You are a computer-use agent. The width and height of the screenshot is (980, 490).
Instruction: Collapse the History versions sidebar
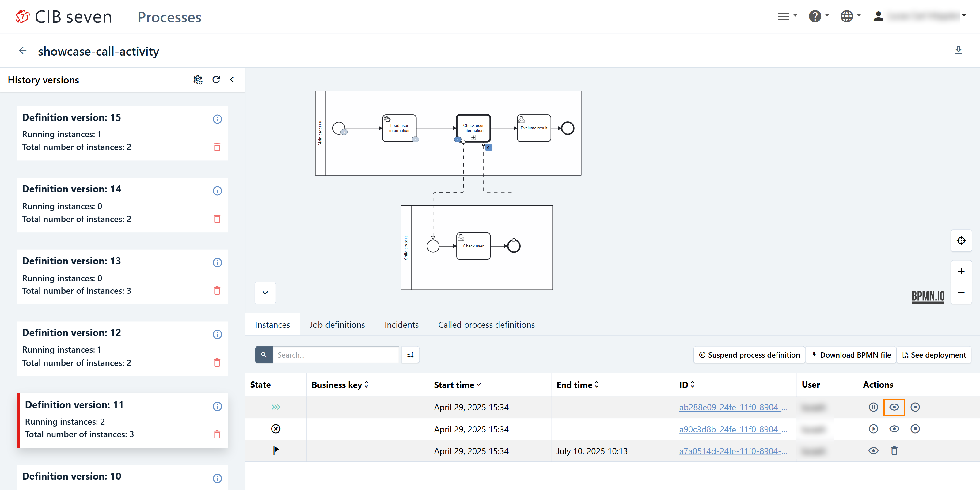(232, 80)
